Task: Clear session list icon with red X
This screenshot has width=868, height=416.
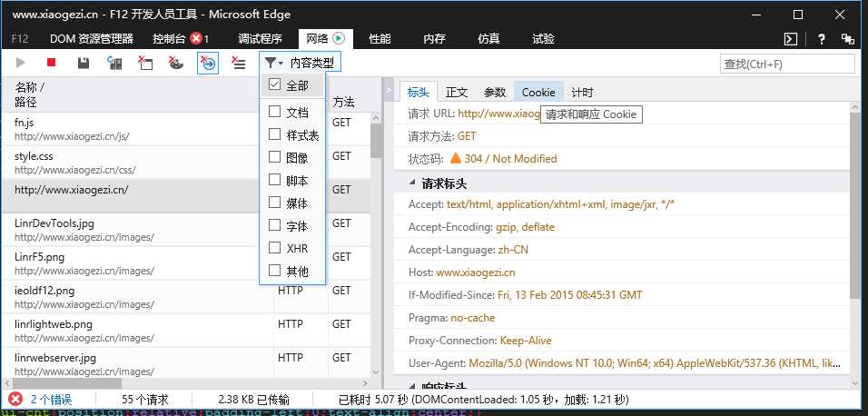Action: [x=238, y=64]
